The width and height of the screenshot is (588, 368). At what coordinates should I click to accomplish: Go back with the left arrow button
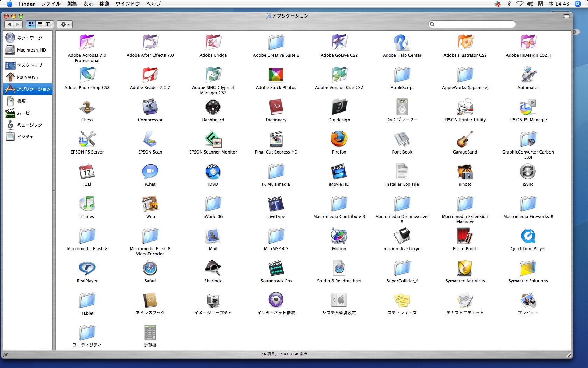click(9, 24)
